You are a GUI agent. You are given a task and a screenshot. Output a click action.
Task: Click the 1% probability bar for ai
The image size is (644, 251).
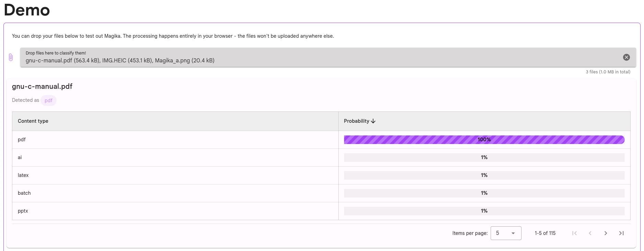tap(484, 157)
